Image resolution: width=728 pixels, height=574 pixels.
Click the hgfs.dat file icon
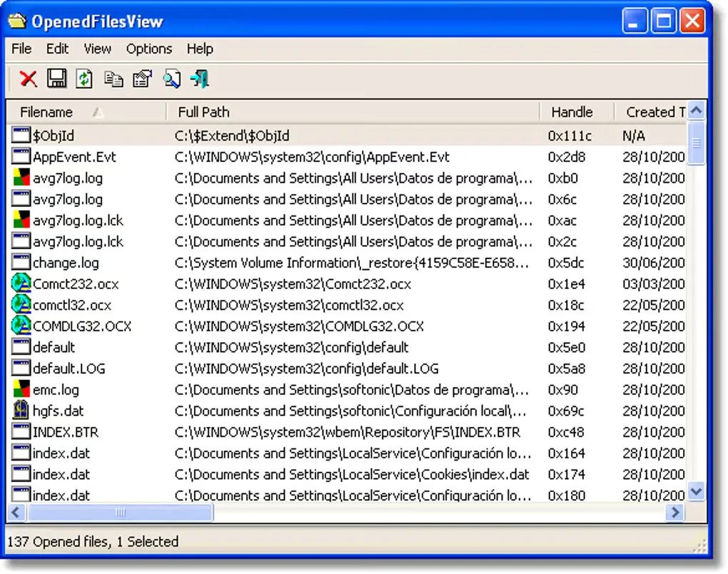[x=21, y=410]
